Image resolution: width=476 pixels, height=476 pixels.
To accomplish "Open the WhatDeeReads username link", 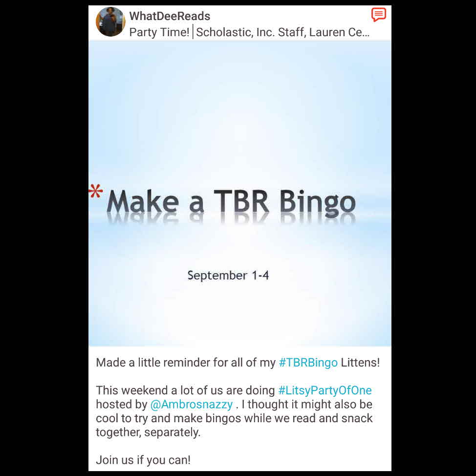I will pyautogui.click(x=170, y=16).
